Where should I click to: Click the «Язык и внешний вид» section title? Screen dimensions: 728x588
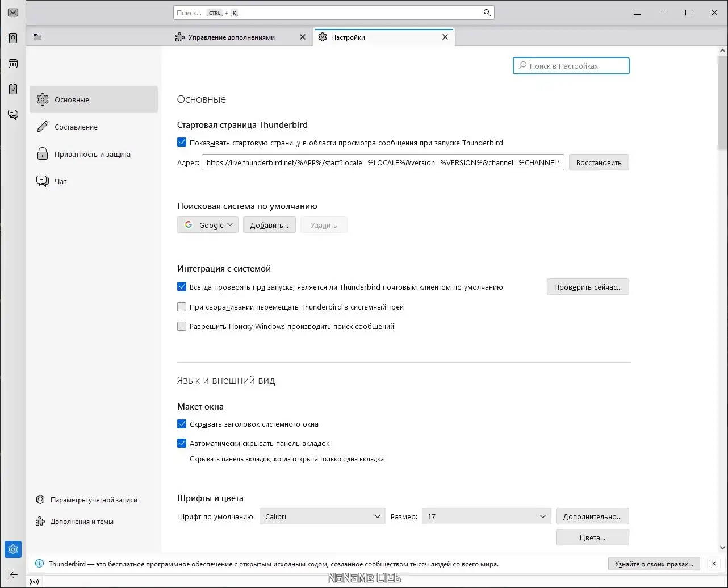pyautogui.click(x=226, y=381)
